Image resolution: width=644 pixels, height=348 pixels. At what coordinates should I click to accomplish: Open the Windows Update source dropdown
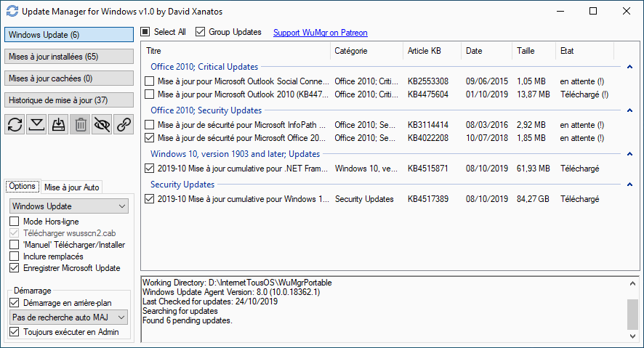pos(68,206)
